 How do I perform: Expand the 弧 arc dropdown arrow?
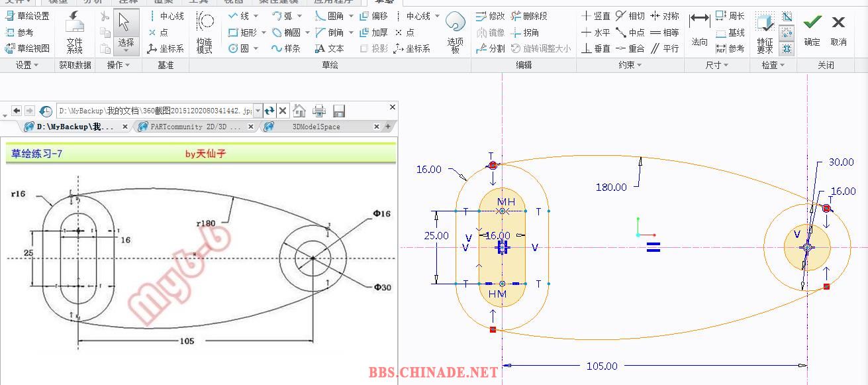(300, 16)
